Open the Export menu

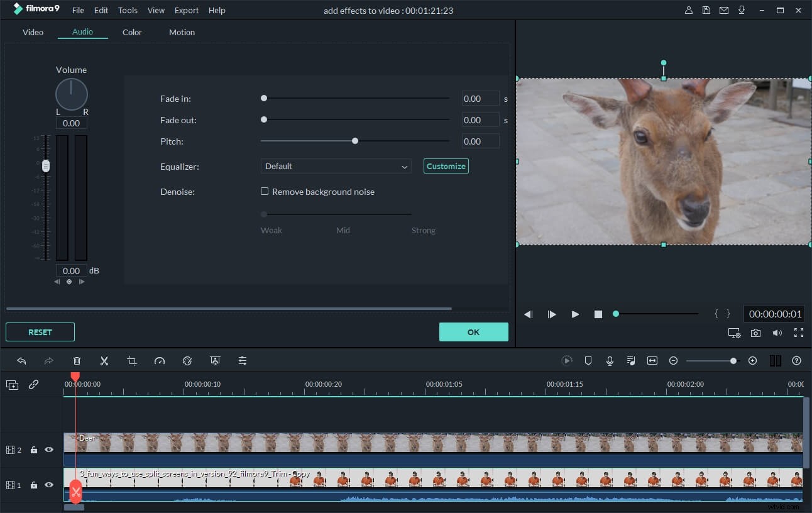coord(186,10)
